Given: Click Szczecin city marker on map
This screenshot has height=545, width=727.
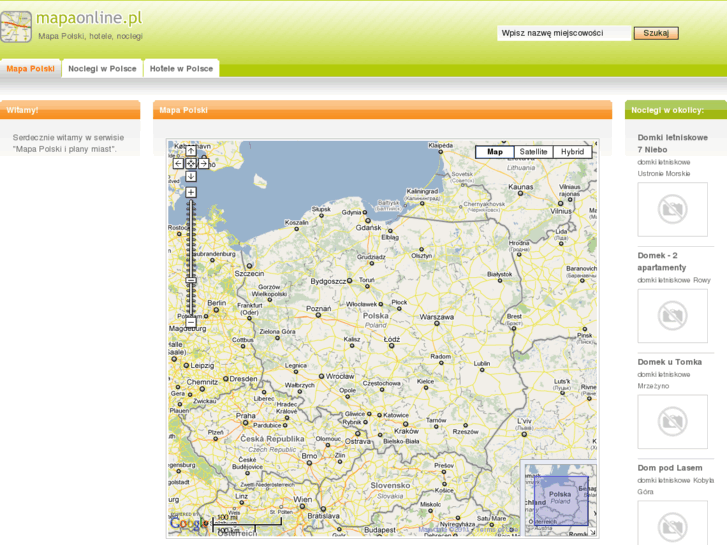Looking at the screenshot, I should click(249, 266).
